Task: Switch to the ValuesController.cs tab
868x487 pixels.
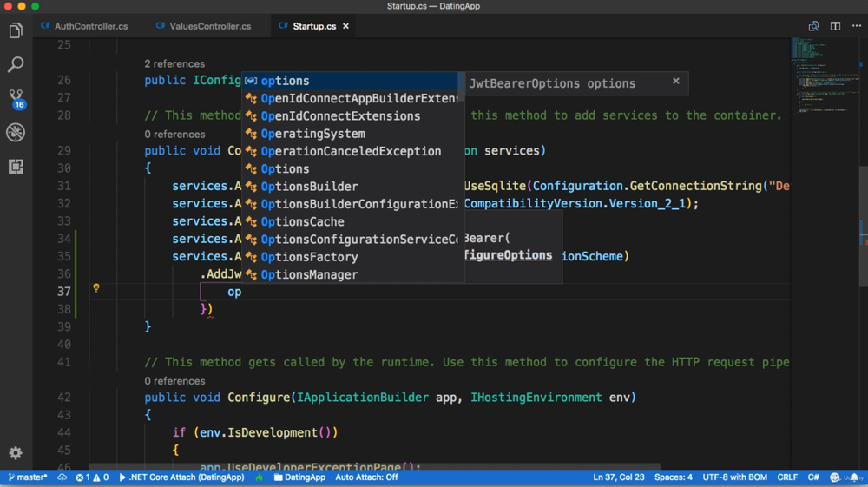Action: 209,26
